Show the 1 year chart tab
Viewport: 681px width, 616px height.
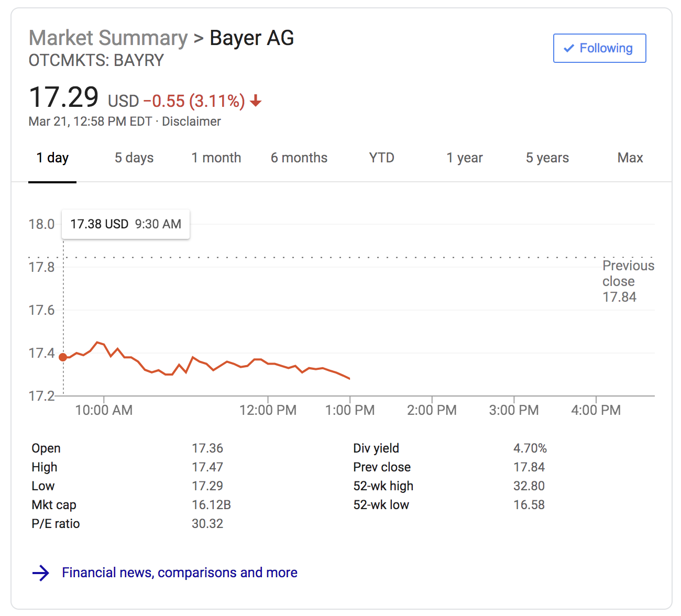(464, 158)
